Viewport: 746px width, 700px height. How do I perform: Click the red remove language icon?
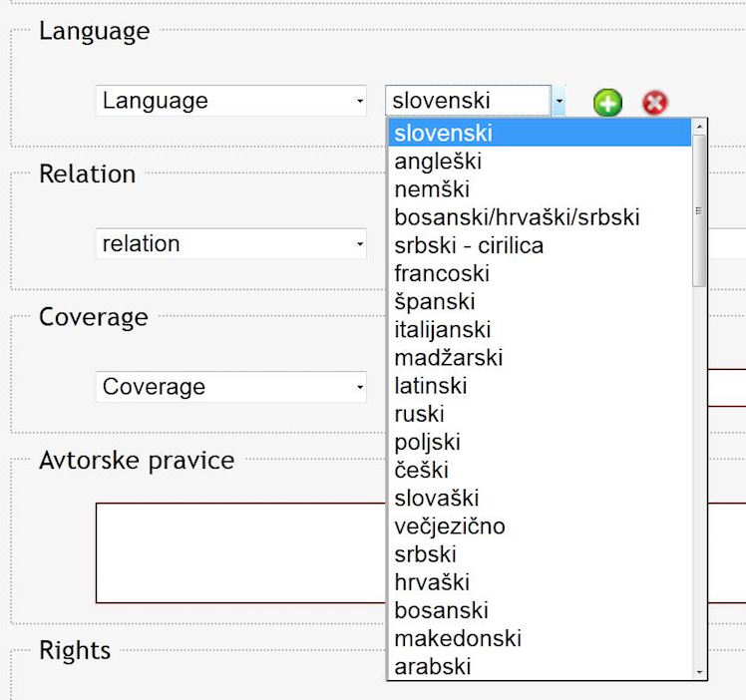pos(654,102)
